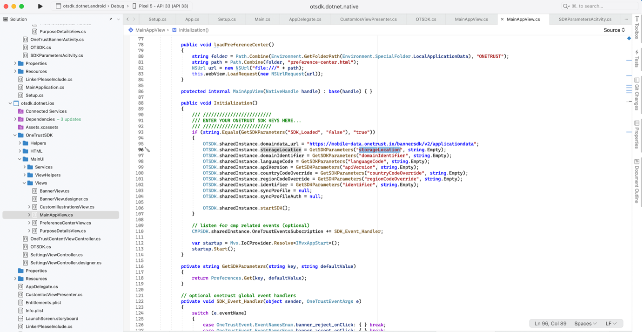
Task: Close the active MainAppView.cs tab
Action: pyautogui.click(x=502, y=20)
